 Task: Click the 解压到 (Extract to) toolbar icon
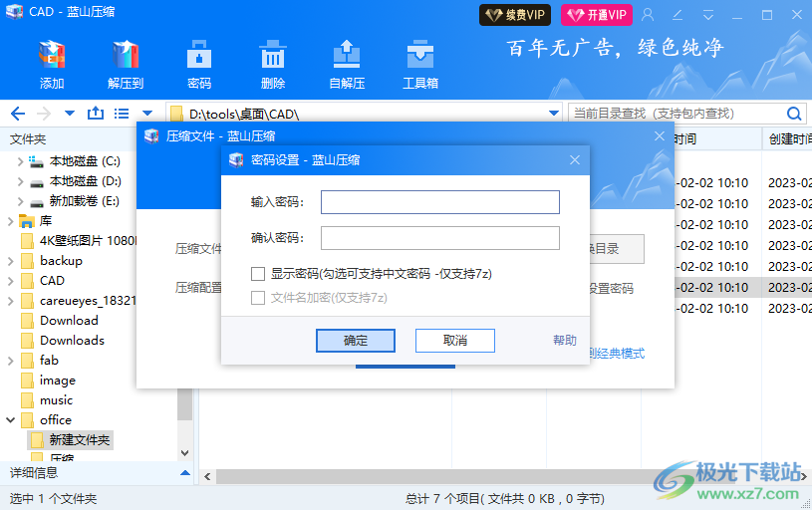tap(126, 55)
